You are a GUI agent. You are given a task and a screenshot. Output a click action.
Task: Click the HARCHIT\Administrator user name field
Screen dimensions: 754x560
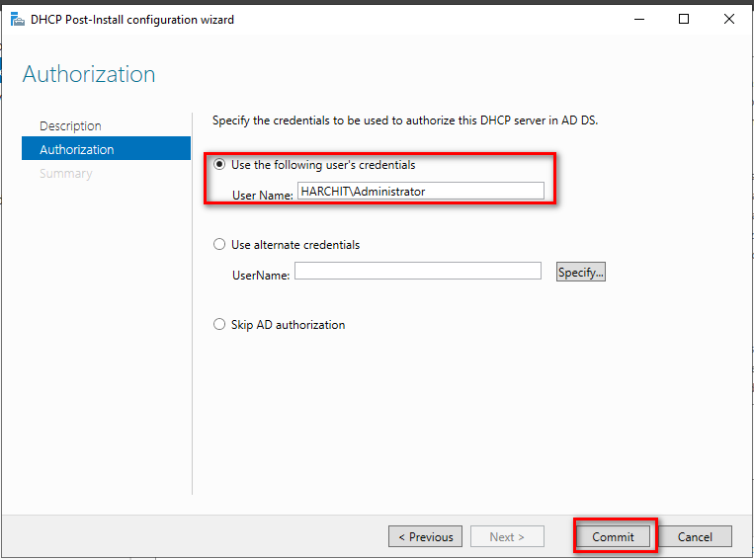point(421,191)
